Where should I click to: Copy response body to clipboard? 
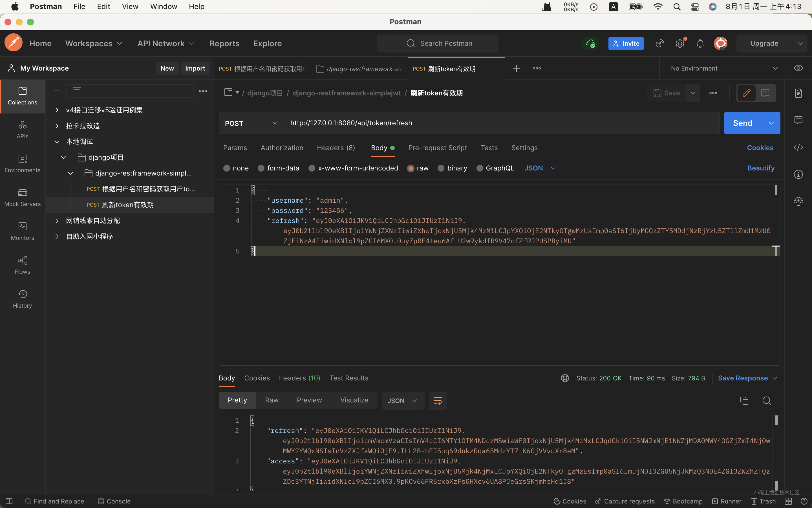pyautogui.click(x=744, y=400)
